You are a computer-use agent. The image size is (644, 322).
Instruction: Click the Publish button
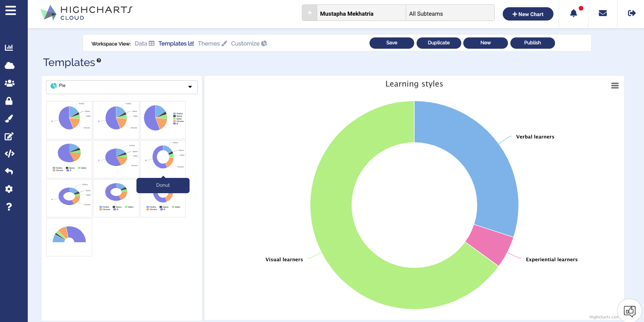pyautogui.click(x=532, y=43)
